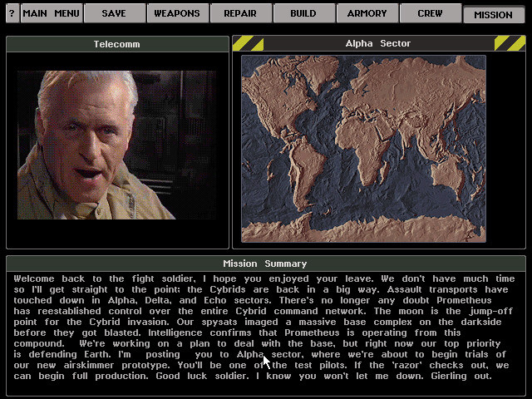Image resolution: width=532 pixels, height=399 pixels.
Task: Click the words 'Gierling out.' in the summary
Action: tap(461, 376)
